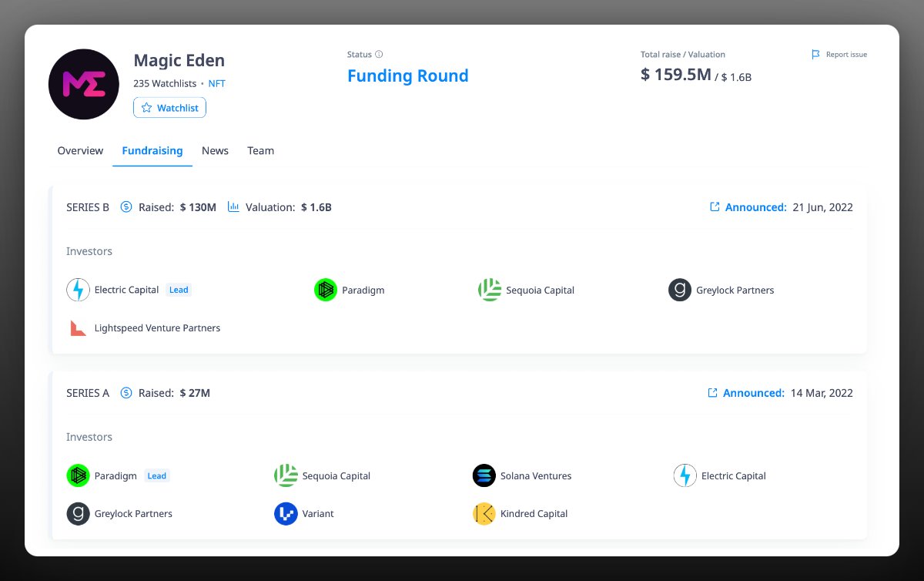Click Electric Capital logo in Series B

tap(78, 290)
